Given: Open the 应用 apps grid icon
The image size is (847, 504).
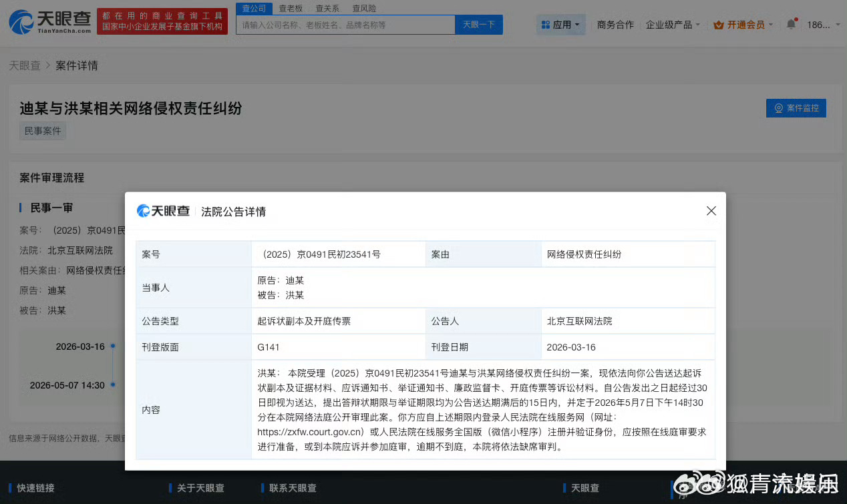Looking at the screenshot, I should [x=546, y=24].
